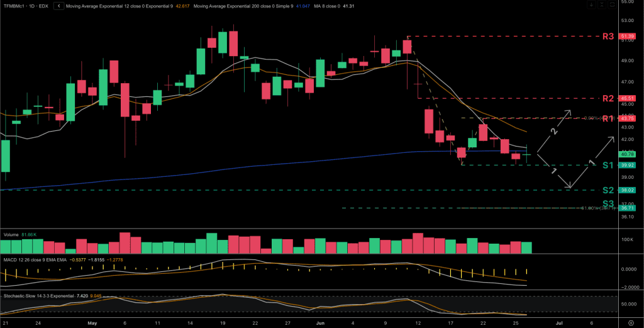Click the collapse-pane icon with facing arrows
644x328 pixels.
point(602,4)
